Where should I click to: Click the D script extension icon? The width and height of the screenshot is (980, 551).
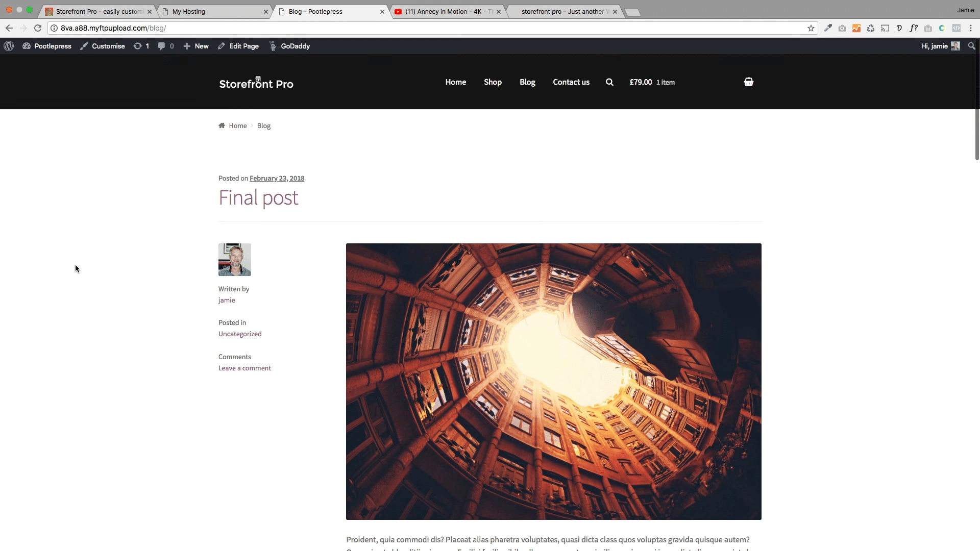click(x=899, y=28)
